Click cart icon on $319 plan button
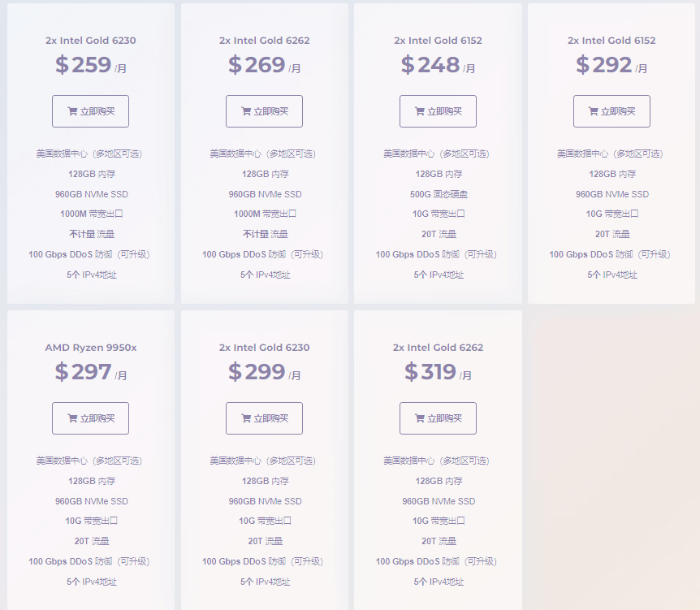The width and height of the screenshot is (700, 610). 420,418
